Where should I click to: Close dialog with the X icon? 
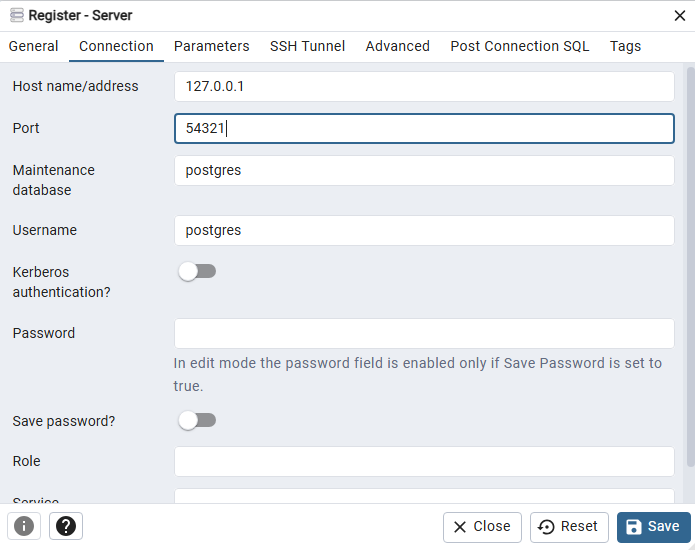pyautogui.click(x=679, y=16)
